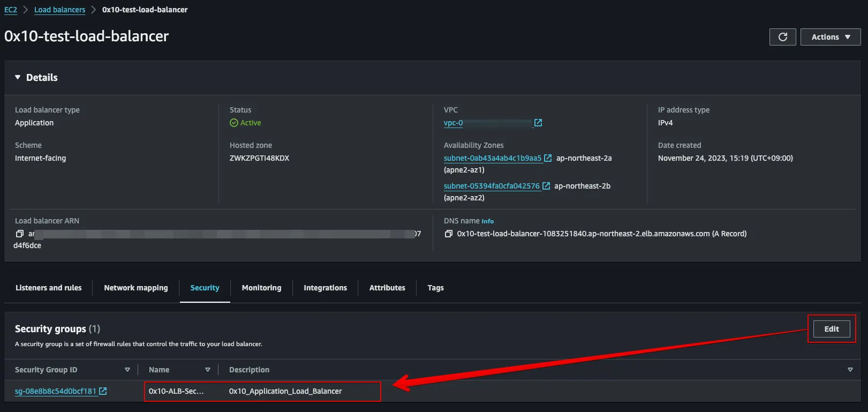Sort by Description column arrow
868x412 pixels.
tap(850, 370)
